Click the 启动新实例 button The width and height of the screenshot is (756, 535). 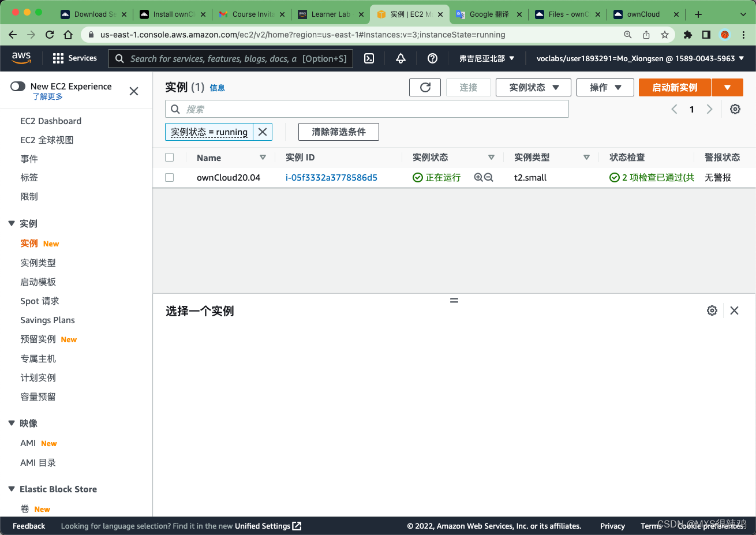click(x=674, y=87)
